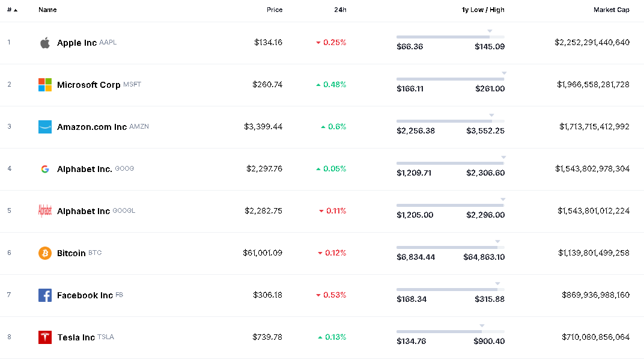Sort by rank using the # column header
The height and width of the screenshot is (359, 644).
click(x=11, y=10)
